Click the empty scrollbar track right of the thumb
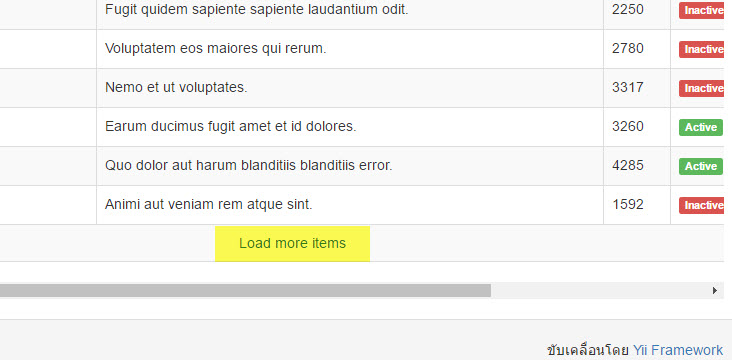Viewport: 732px width, 360px height. click(x=599, y=290)
